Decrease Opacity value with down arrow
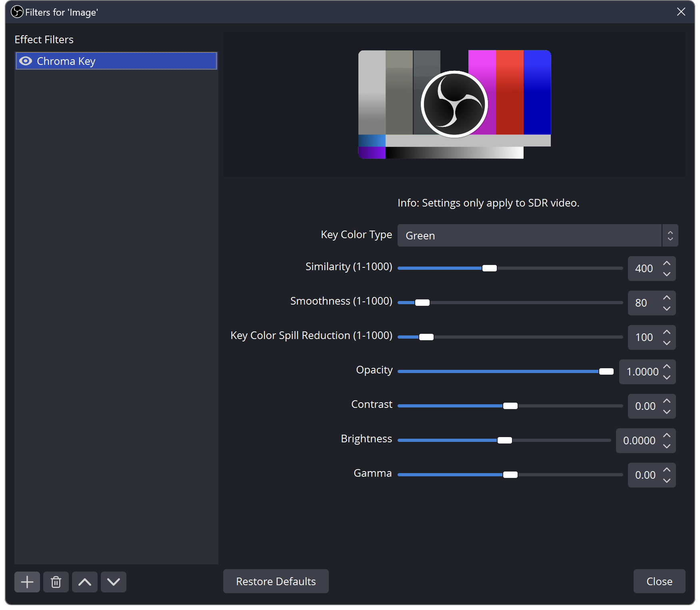This screenshot has height=610, width=700. pos(667,377)
